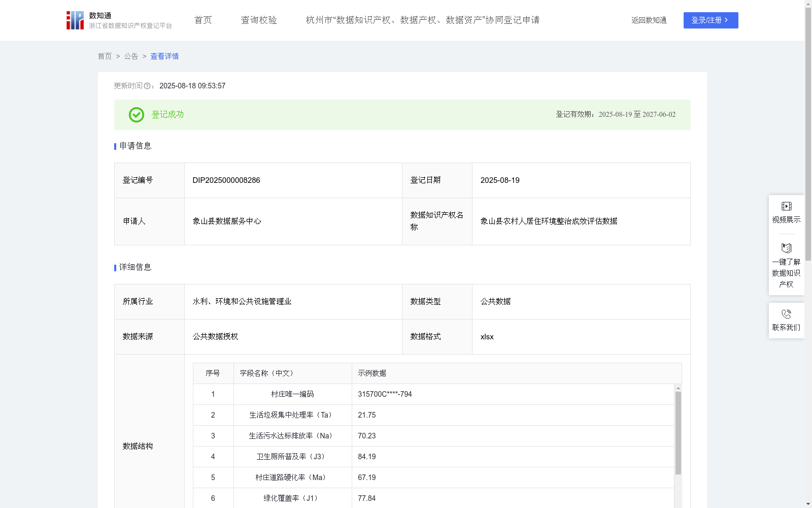Screen dimensions: 812x508
Task: Open the 查询校验 menu item
Action: (x=259, y=20)
